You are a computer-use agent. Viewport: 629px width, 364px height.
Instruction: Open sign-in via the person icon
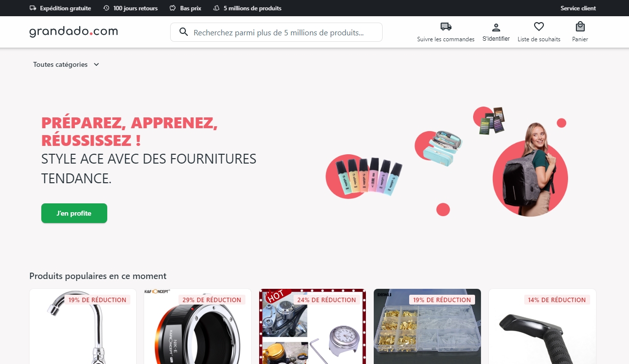click(x=496, y=27)
